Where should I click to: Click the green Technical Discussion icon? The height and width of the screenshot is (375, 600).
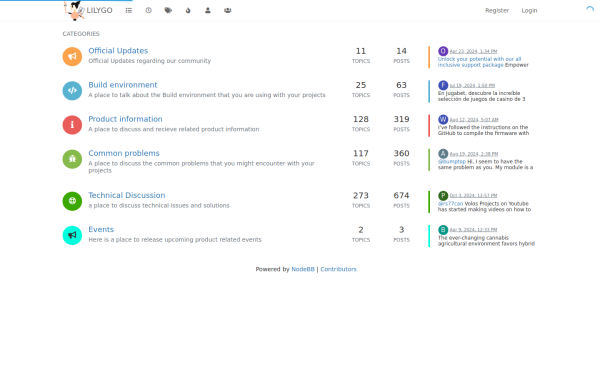tap(72, 201)
